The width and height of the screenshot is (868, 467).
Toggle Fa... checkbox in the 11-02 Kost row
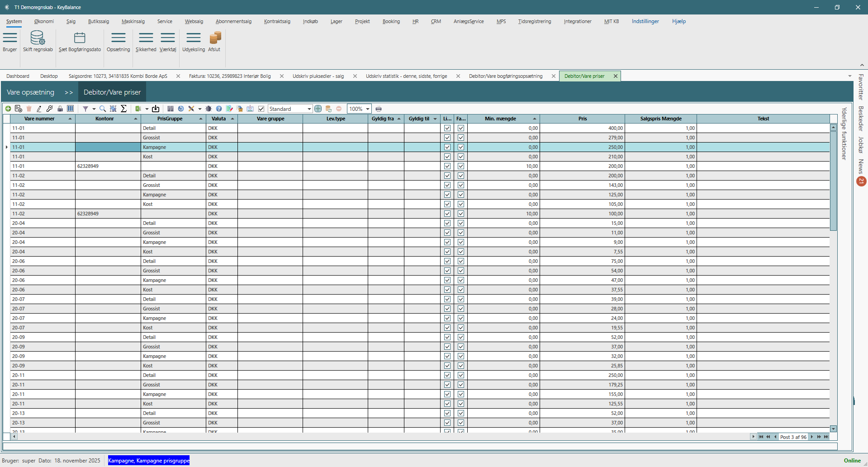coord(461,204)
